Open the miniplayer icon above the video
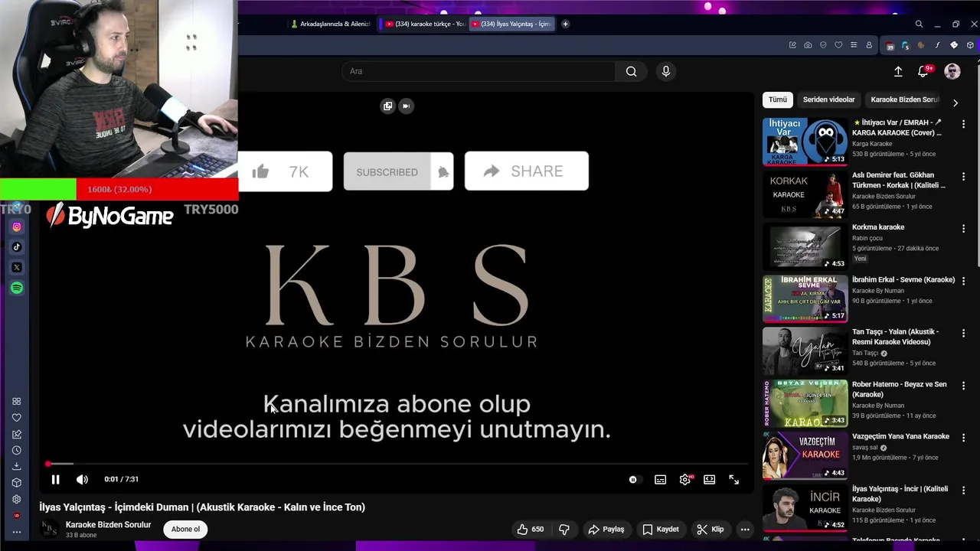 click(387, 106)
